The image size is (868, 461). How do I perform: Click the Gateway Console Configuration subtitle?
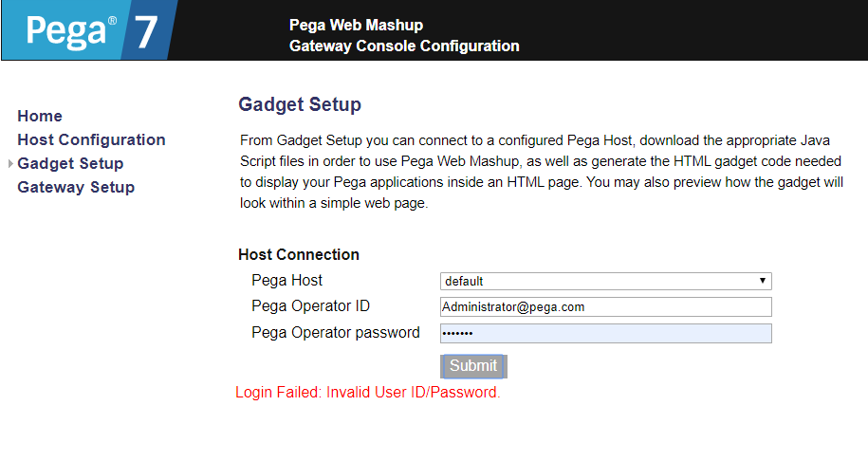(x=404, y=46)
